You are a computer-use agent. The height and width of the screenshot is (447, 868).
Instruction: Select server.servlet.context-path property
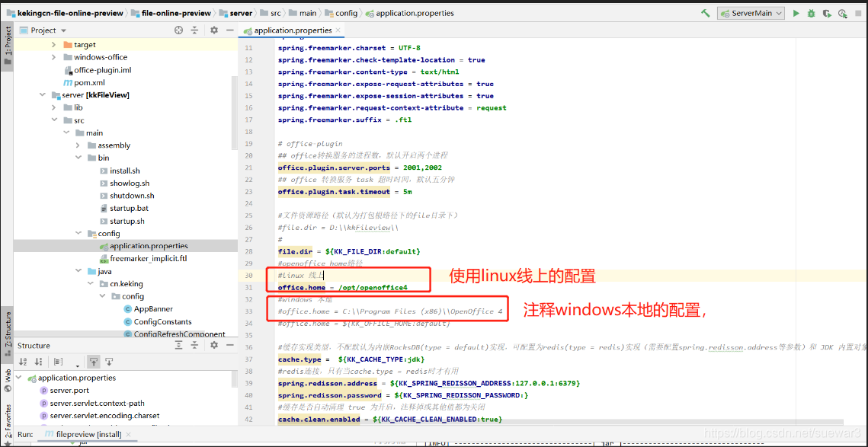coord(92,404)
